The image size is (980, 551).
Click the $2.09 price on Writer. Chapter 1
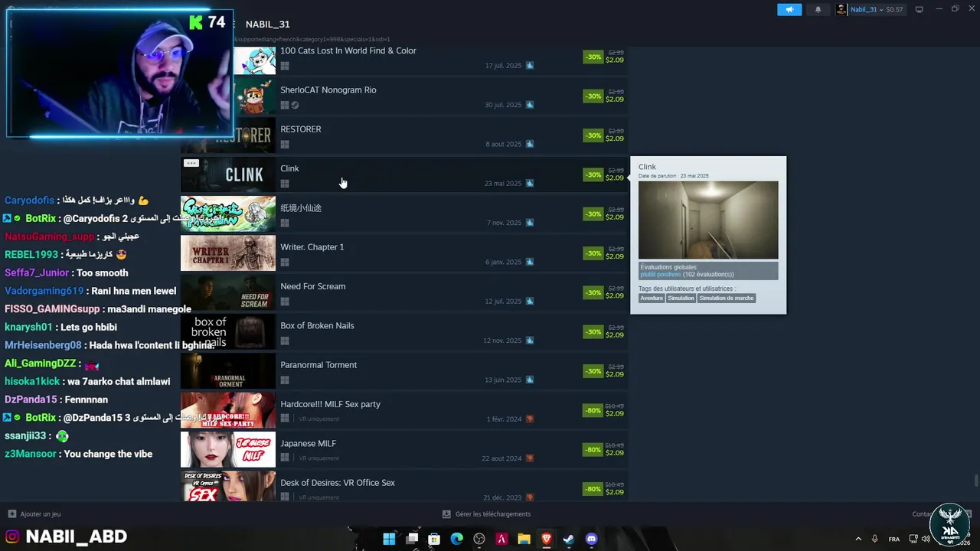click(x=615, y=256)
